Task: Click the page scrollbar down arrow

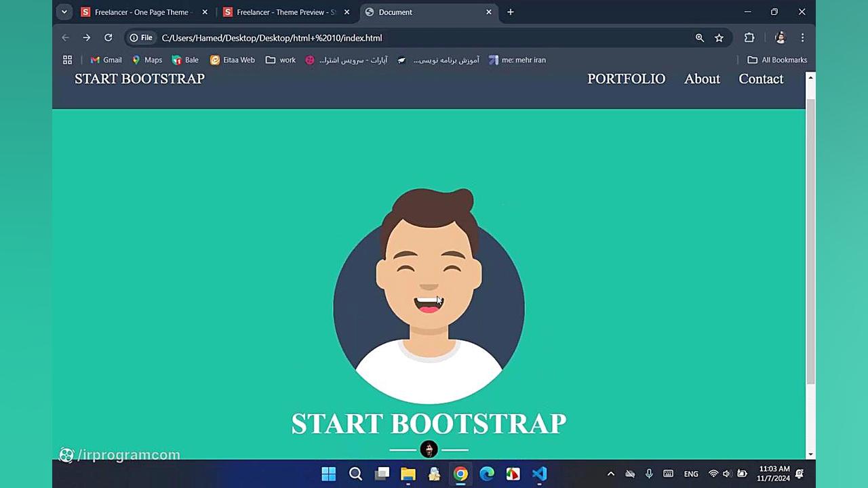Action: [x=810, y=454]
